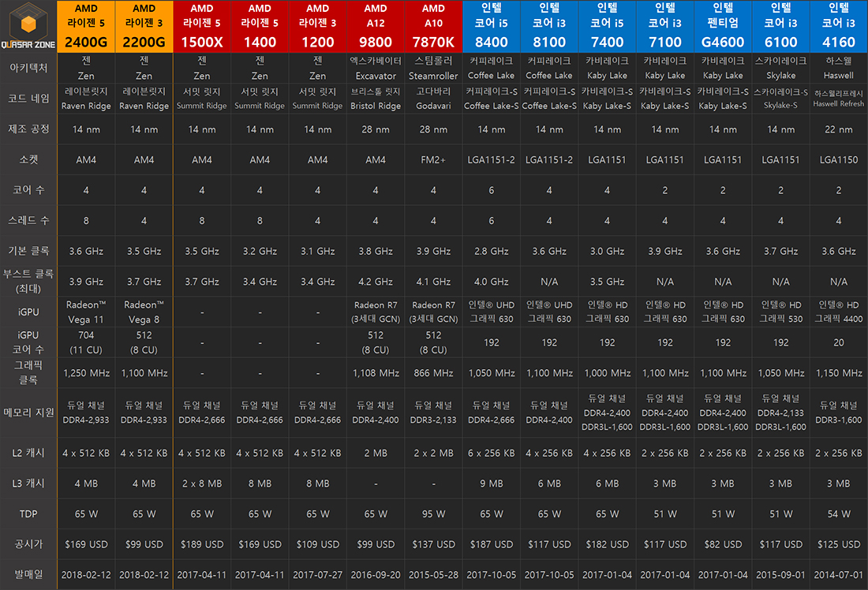
Task: Click the 95 W TDP cell
Action: [x=433, y=514]
